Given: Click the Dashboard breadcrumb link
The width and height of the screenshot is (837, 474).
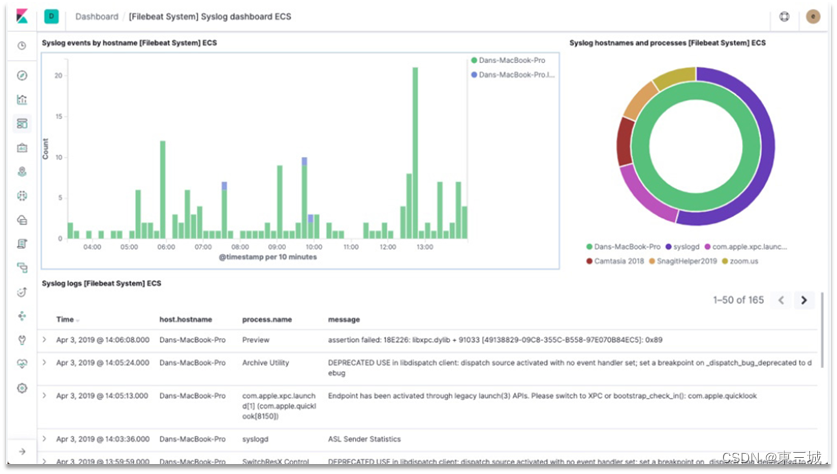Looking at the screenshot, I should click(97, 17).
